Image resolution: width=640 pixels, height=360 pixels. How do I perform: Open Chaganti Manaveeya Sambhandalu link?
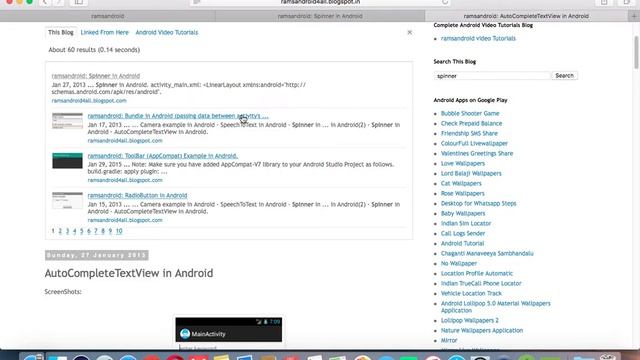487,253
